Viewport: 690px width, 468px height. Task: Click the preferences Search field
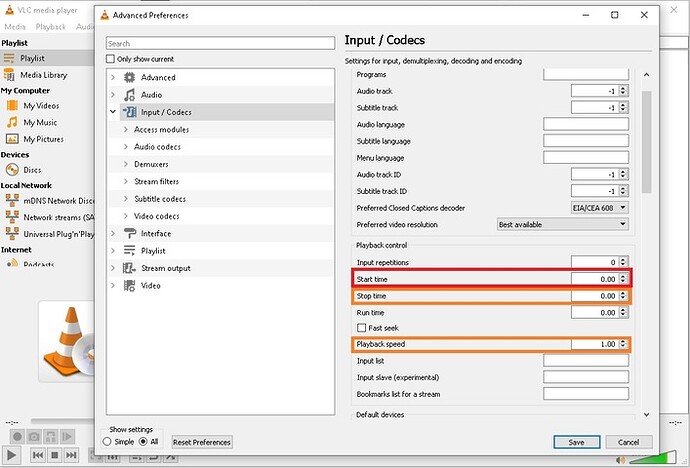(220, 43)
